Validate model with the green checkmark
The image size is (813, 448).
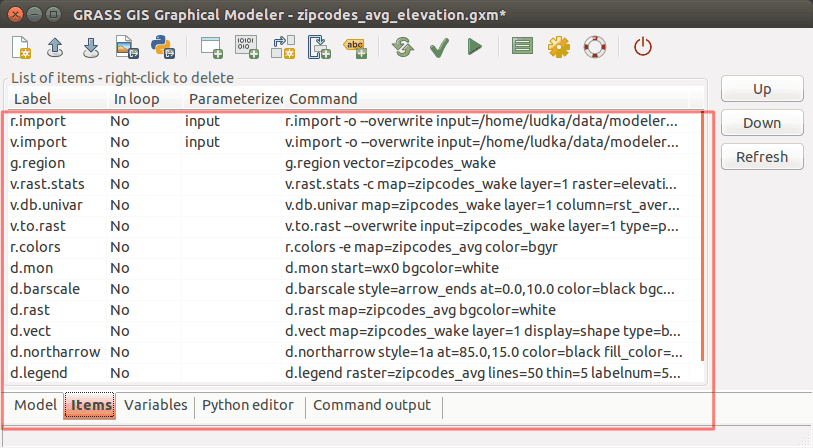tap(438, 46)
